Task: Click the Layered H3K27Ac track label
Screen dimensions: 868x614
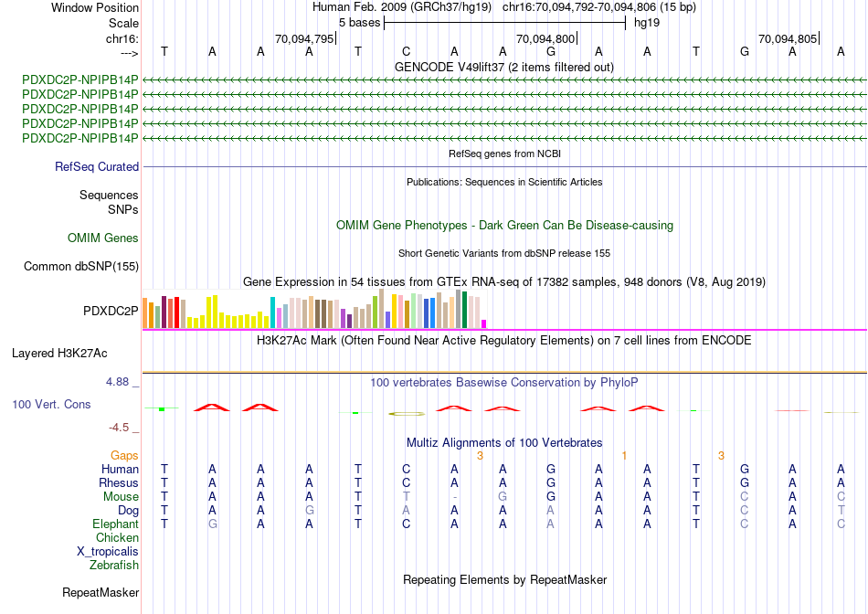Action: point(59,354)
